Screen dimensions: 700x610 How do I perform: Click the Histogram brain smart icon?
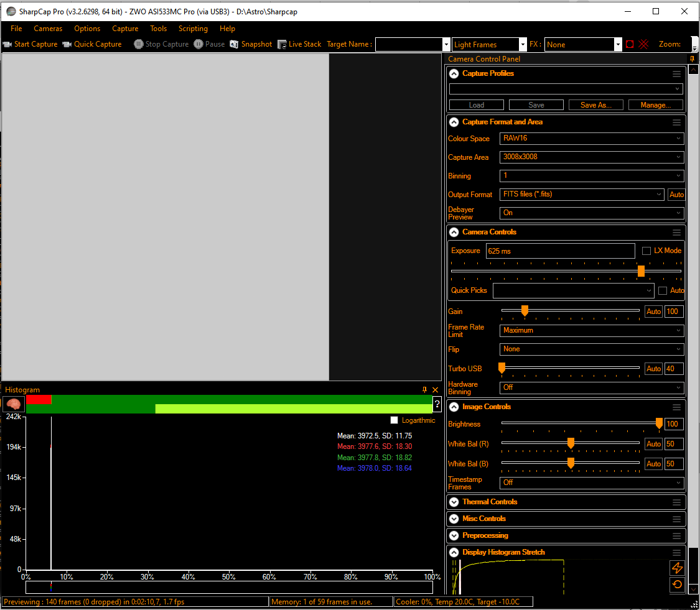click(x=14, y=404)
